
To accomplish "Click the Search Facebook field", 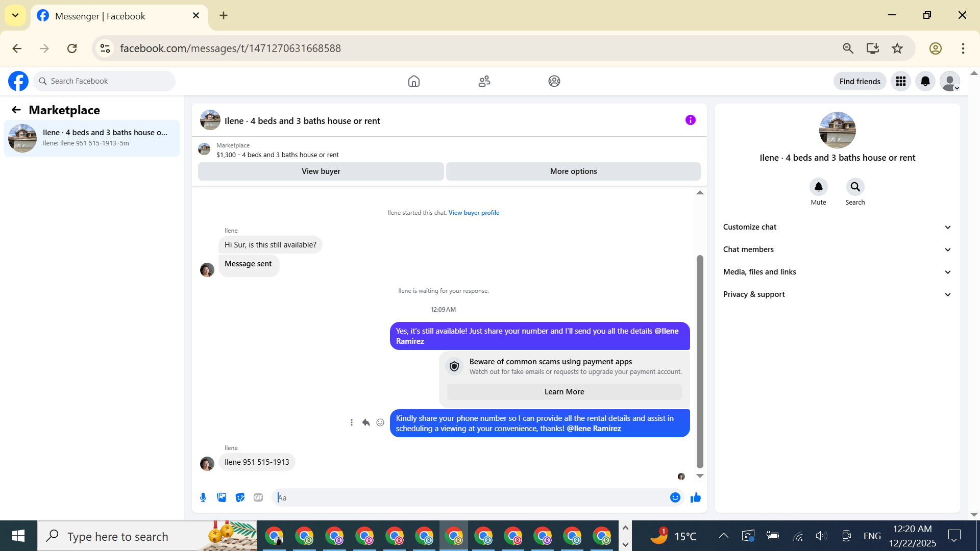I will pos(105,81).
